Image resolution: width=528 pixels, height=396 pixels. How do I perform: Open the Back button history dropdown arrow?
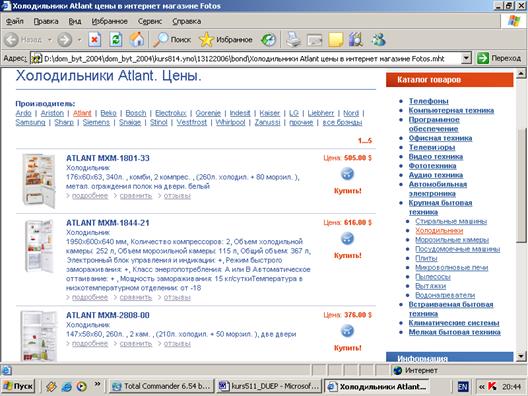pyautogui.click(x=50, y=40)
